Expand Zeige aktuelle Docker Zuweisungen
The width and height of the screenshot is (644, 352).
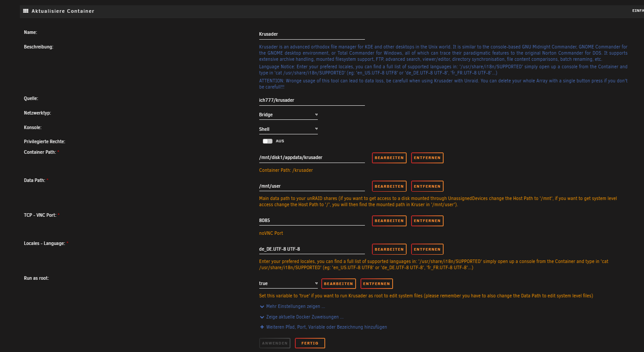coord(305,317)
